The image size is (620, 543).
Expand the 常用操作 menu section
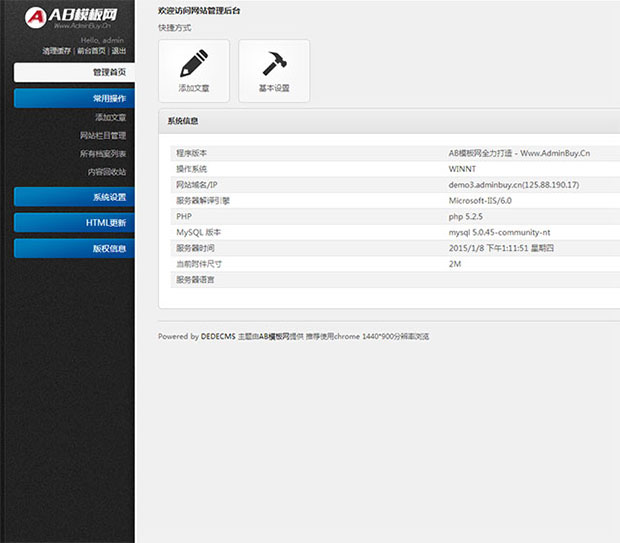[74, 98]
